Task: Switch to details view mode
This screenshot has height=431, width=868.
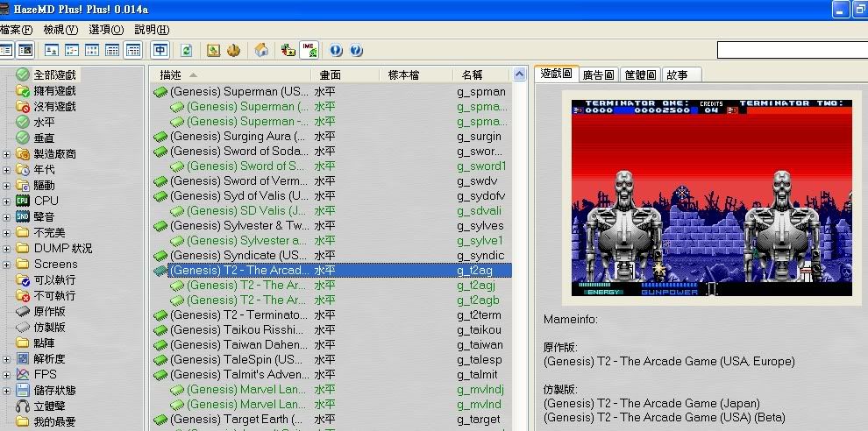Action: (112, 50)
